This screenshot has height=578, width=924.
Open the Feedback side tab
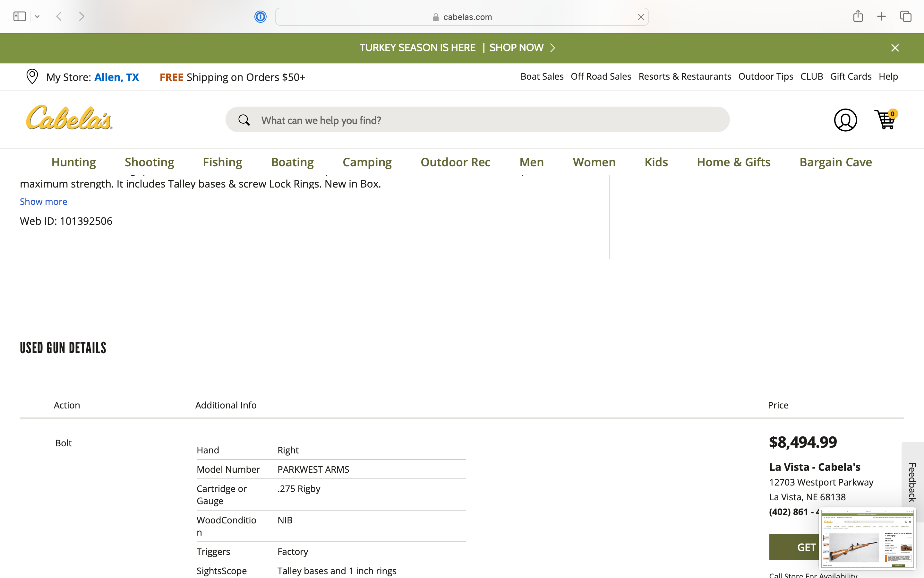(912, 482)
